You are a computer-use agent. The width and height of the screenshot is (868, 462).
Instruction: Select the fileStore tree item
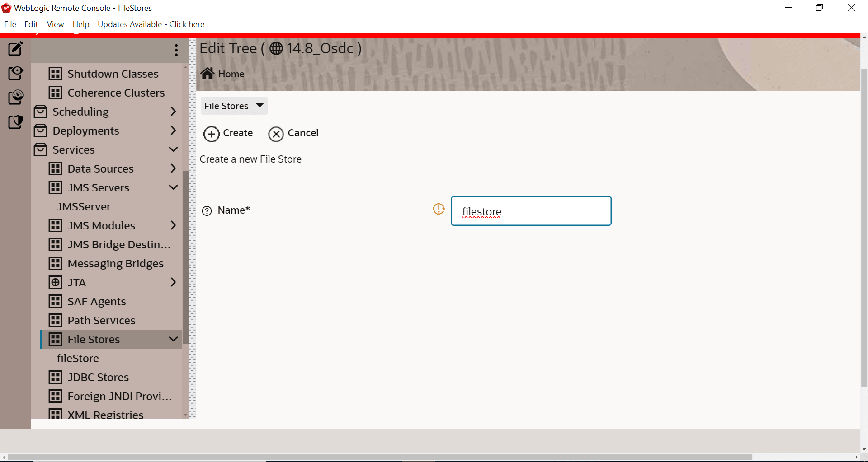click(78, 358)
